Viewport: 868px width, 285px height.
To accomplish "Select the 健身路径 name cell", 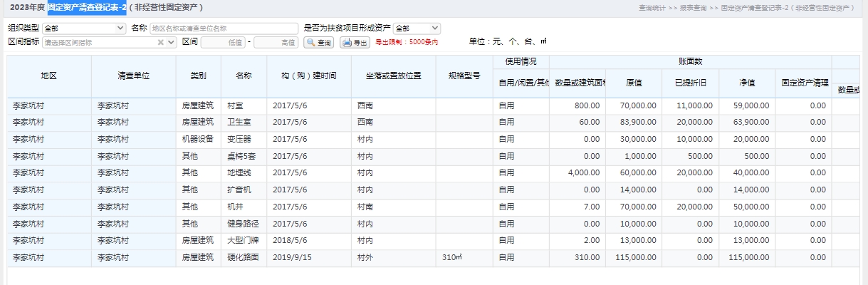I will tap(244, 224).
